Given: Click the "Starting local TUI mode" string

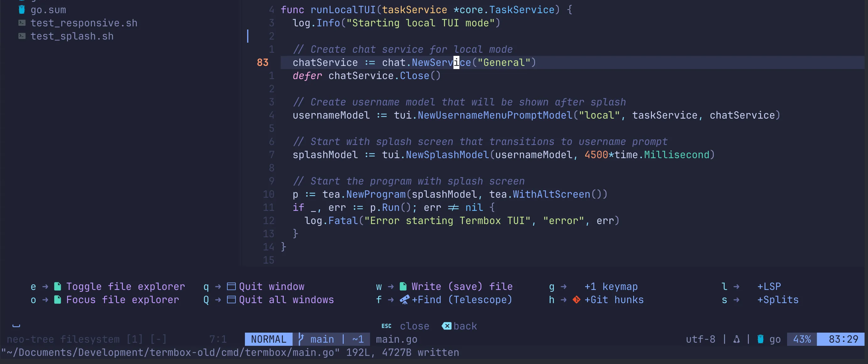Looking at the screenshot, I should [420, 23].
